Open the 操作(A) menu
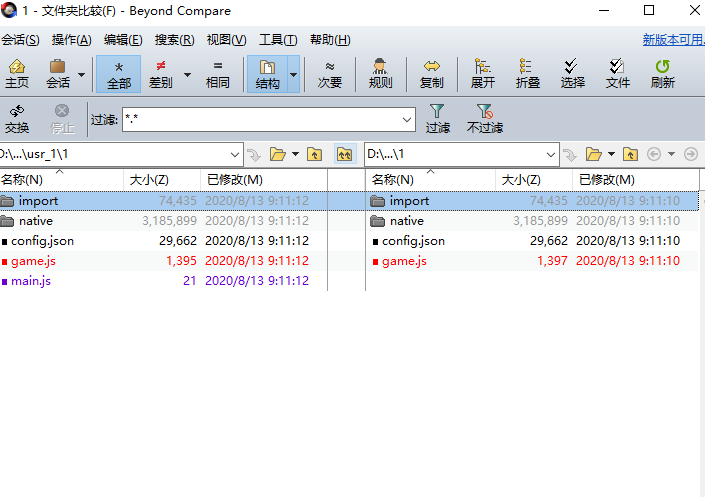 (x=71, y=40)
